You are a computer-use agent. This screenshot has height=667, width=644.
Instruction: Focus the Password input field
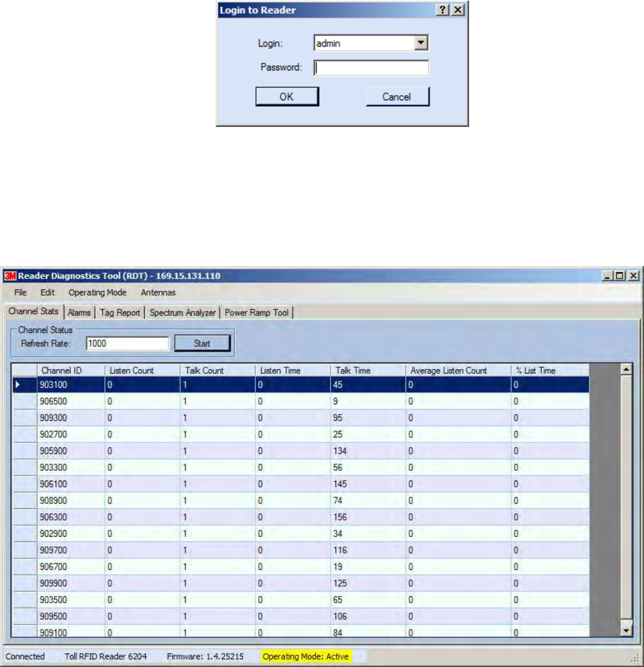371,67
